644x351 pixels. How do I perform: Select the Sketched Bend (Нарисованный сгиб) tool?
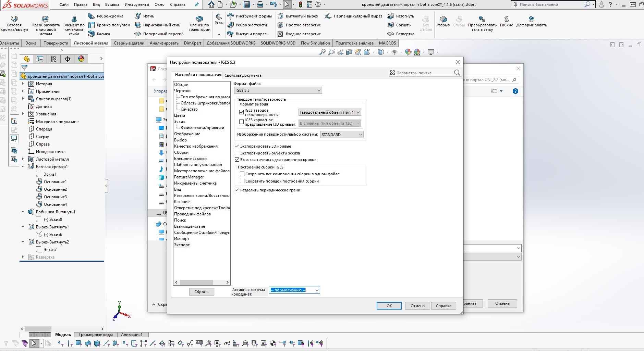[158, 25]
